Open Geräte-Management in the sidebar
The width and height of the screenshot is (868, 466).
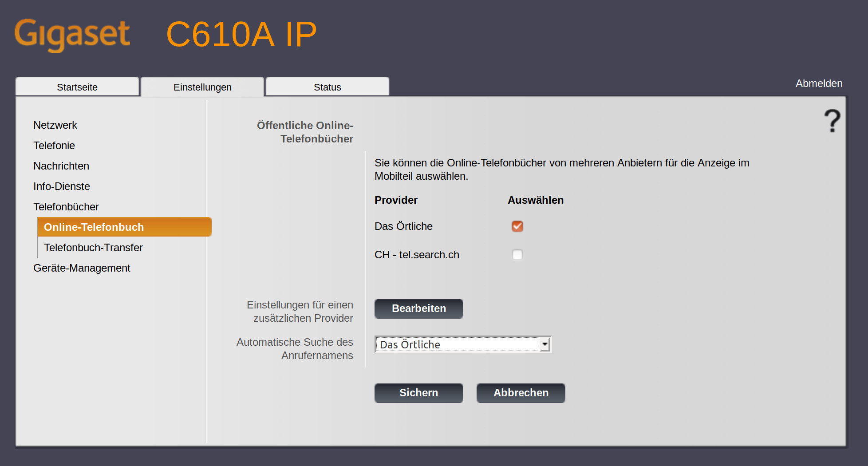coord(82,268)
